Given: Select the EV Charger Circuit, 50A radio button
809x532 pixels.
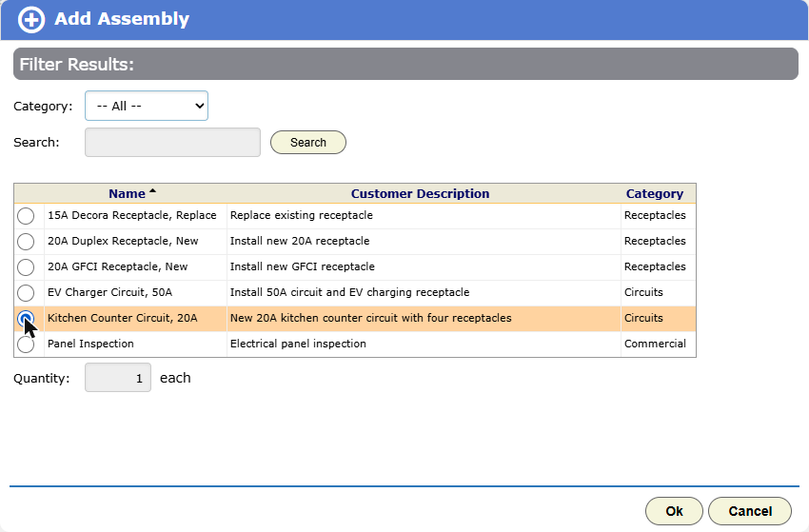Looking at the screenshot, I should [26, 293].
